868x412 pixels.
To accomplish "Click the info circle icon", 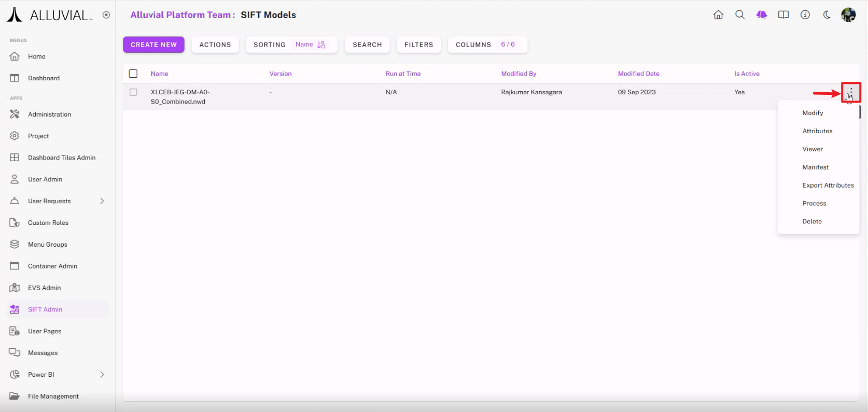I will pyautogui.click(x=805, y=15).
